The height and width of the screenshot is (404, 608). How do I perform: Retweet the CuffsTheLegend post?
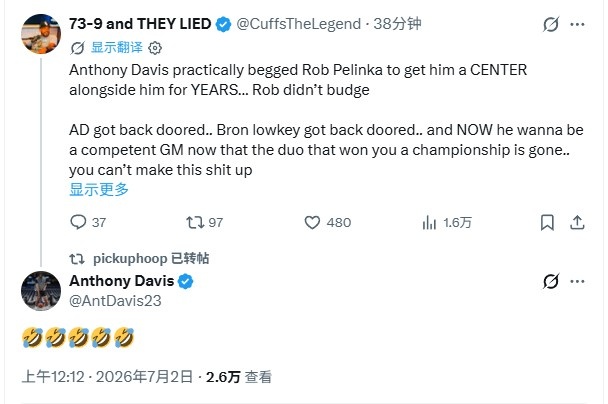(x=204, y=223)
